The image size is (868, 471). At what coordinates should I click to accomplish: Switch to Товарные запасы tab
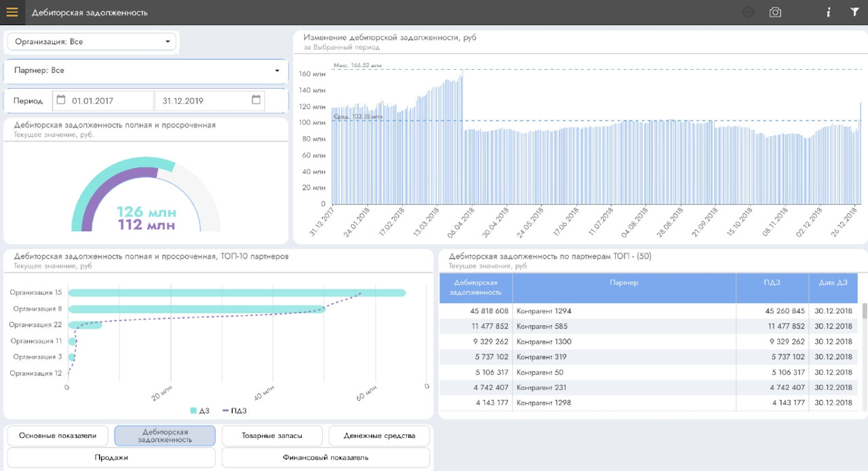click(272, 436)
